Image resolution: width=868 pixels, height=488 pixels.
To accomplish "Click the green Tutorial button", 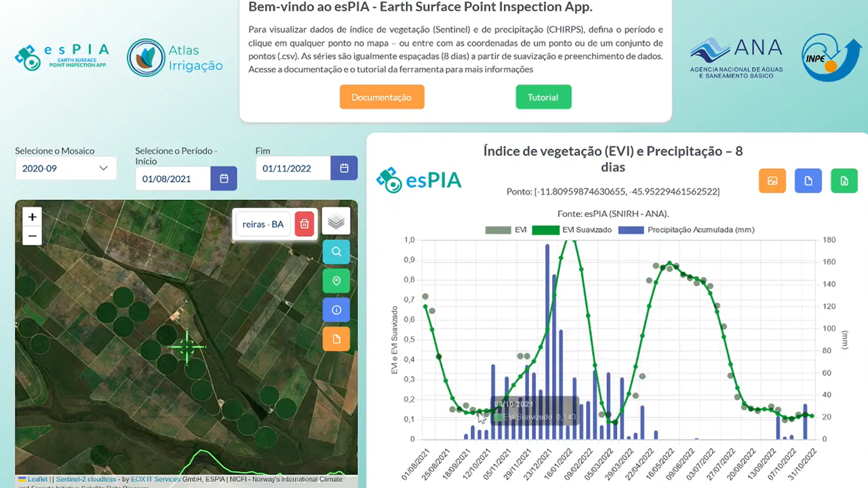I will [543, 97].
